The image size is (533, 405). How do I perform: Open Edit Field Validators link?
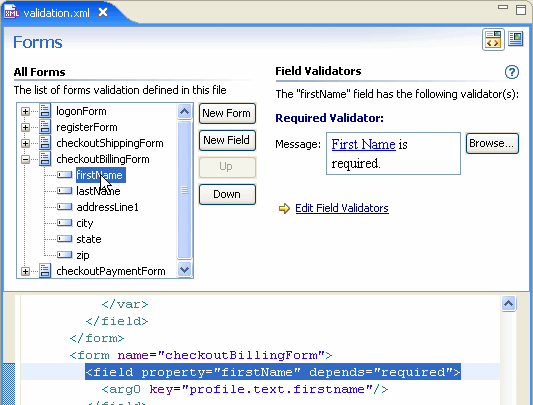pyautogui.click(x=342, y=208)
